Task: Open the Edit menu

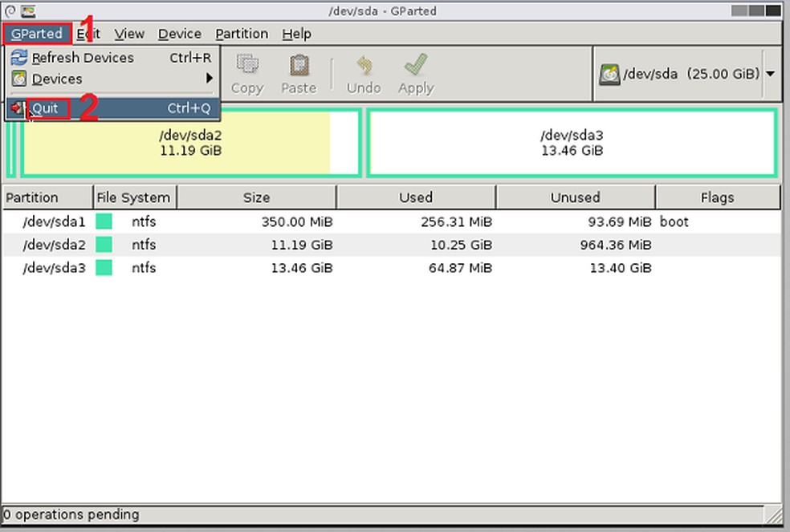Action: [x=88, y=34]
